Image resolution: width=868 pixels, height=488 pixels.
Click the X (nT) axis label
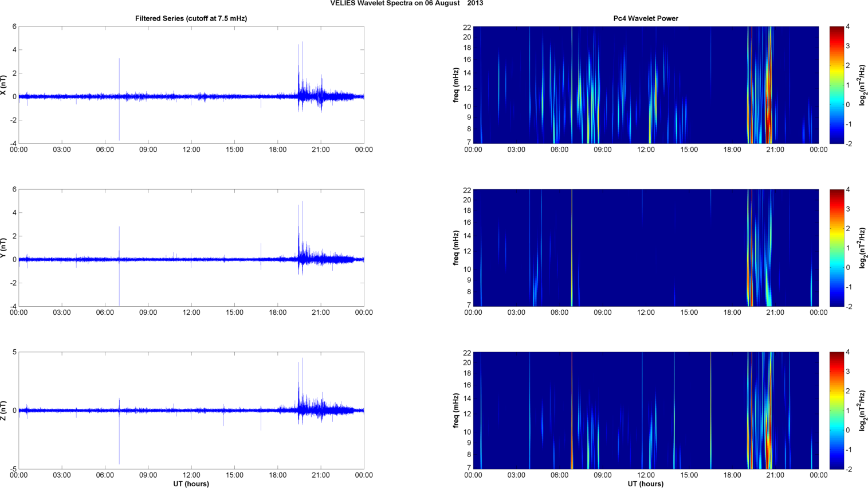(3, 85)
